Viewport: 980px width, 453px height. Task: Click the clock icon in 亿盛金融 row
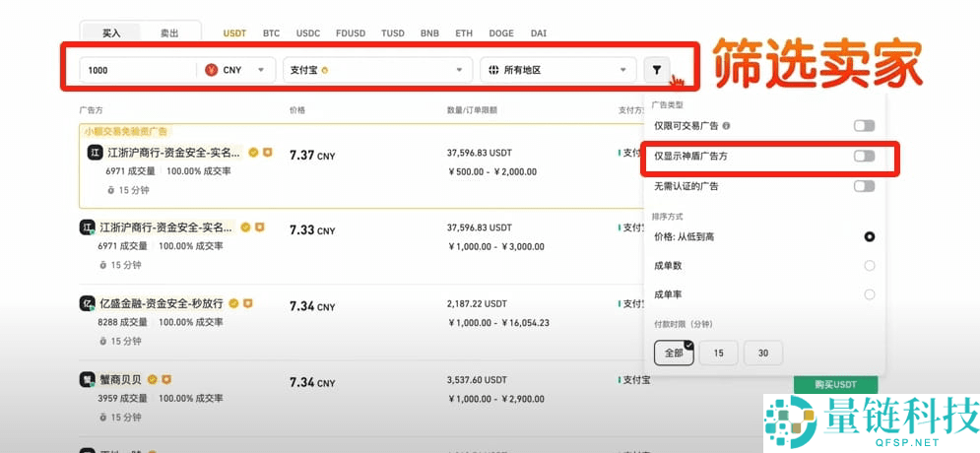[103, 341]
